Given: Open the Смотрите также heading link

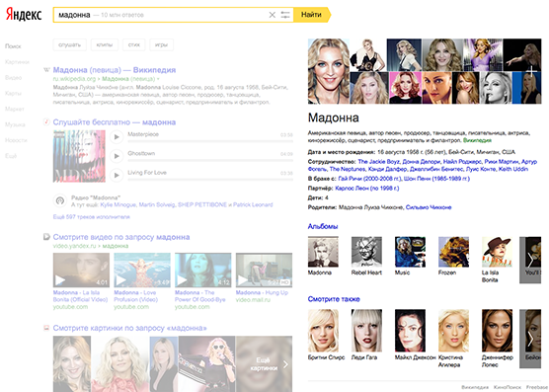Looking at the screenshot, I should click(334, 299).
